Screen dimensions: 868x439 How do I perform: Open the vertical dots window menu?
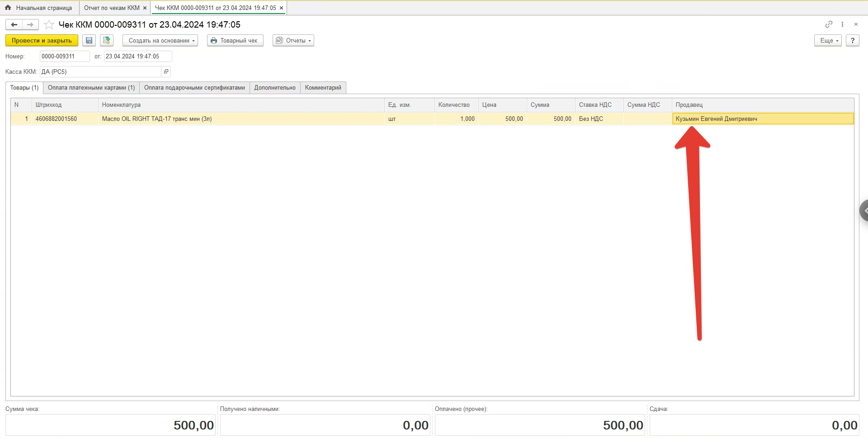[x=842, y=24]
